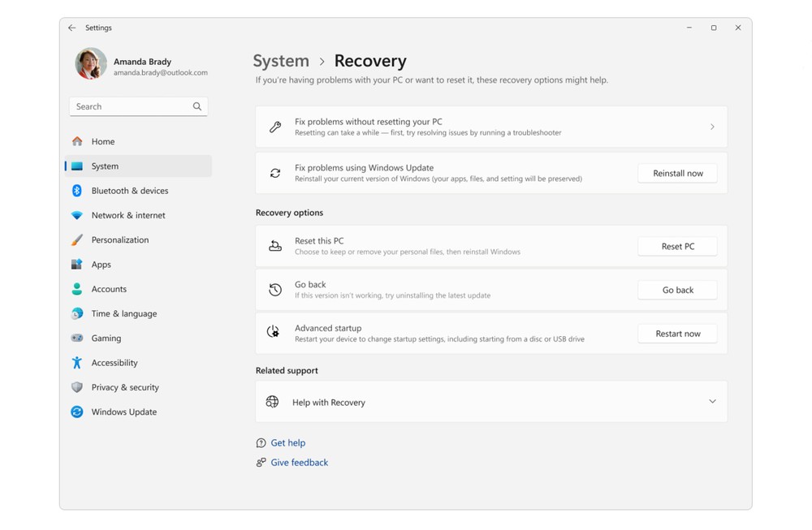Click the Network & internet wifi icon
Image resolution: width=812 pixels, height=530 pixels.
pyautogui.click(x=77, y=215)
